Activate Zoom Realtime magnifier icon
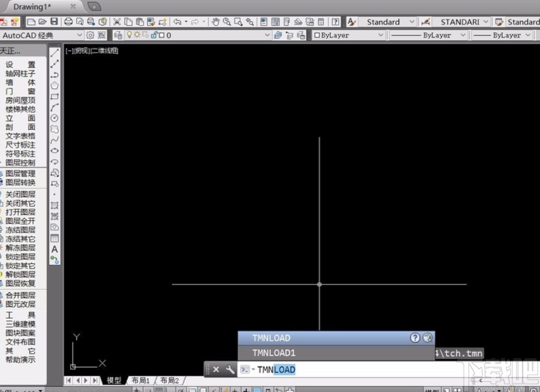The width and height of the screenshot is (540, 392). click(x=227, y=22)
